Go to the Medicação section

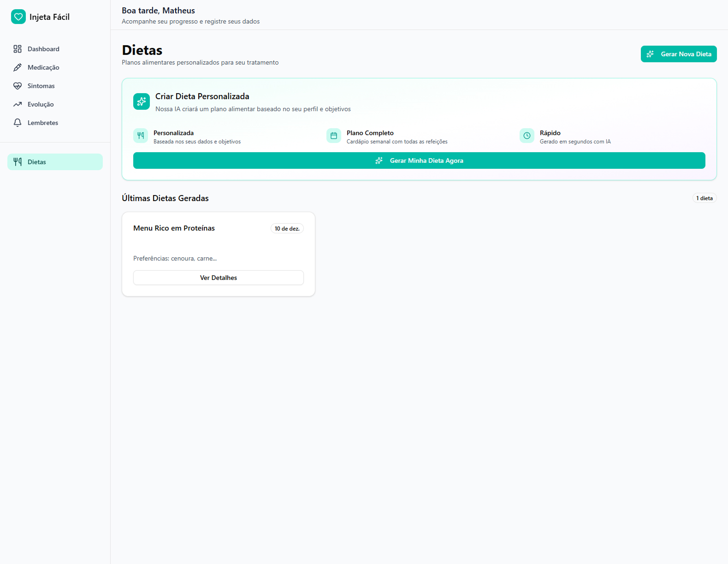click(43, 67)
